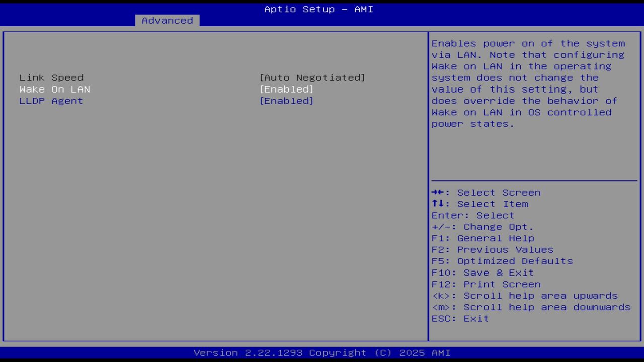Click the Enabled value beside Wake On LAN
This screenshot has width=644, height=362.
pyautogui.click(x=287, y=89)
